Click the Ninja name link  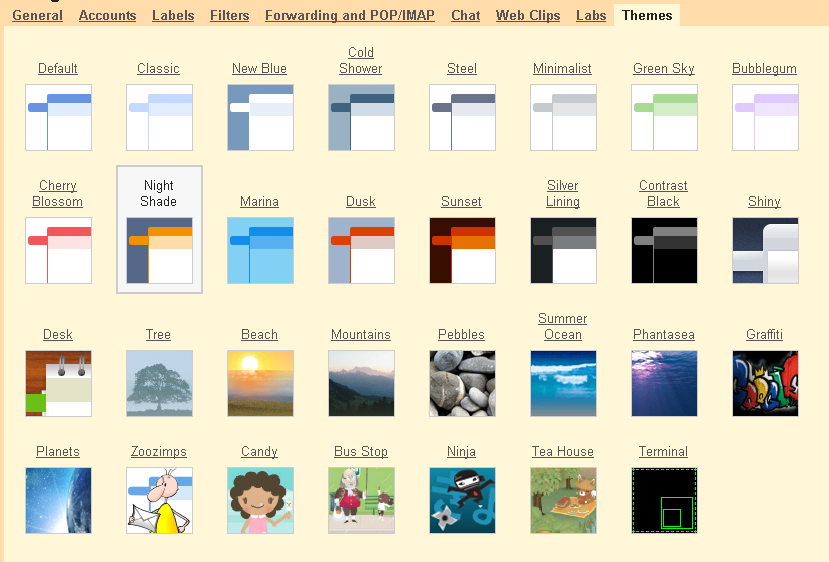461,452
